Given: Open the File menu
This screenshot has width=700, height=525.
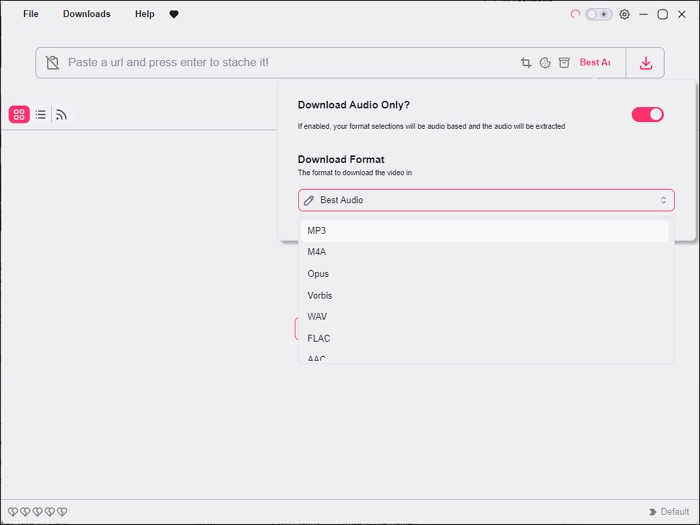Looking at the screenshot, I should pyautogui.click(x=31, y=15).
